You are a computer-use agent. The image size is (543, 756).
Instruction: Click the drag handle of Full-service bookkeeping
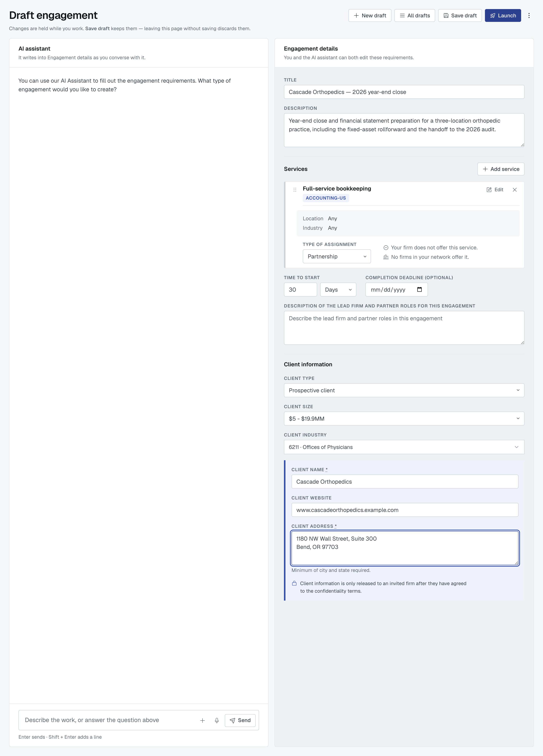tap(295, 190)
